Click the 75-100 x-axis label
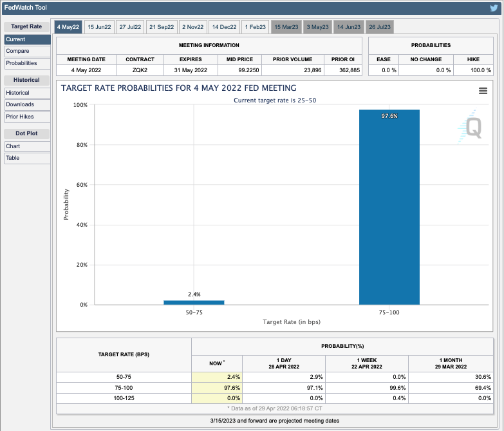Image resolution: width=504 pixels, height=431 pixels. 389,312
